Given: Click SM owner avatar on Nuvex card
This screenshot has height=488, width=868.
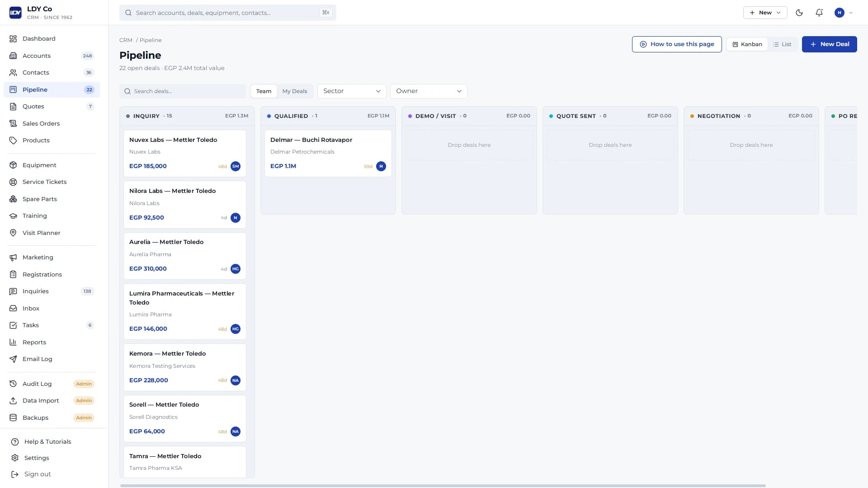Looking at the screenshot, I should [x=236, y=166].
